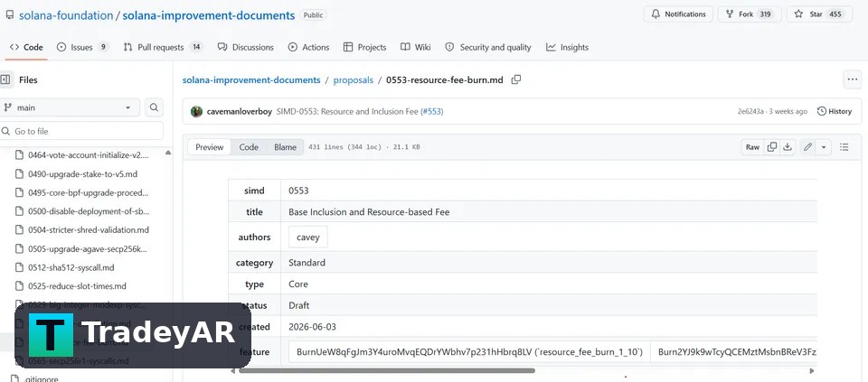868x382 pixels.
Task: Download the raw file icon
Action: click(788, 147)
